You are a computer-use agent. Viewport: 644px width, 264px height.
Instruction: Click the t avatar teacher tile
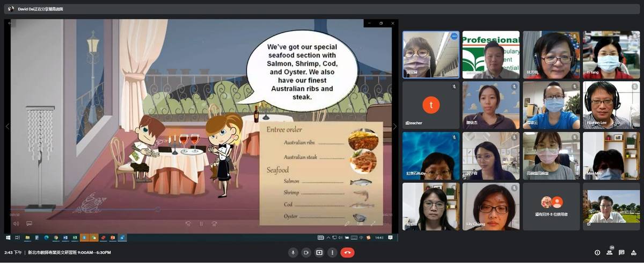point(431,105)
